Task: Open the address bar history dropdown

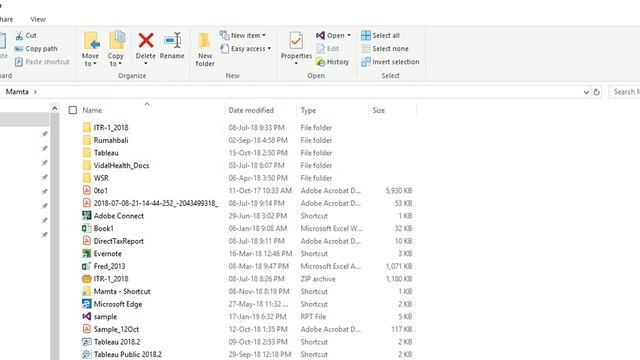Action: pyautogui.click(x=586, y=92)
